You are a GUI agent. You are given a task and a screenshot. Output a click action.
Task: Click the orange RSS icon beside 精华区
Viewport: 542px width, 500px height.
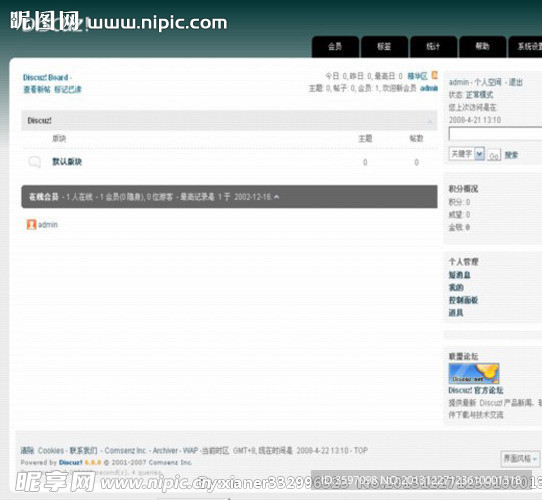[x=434, y=75]
